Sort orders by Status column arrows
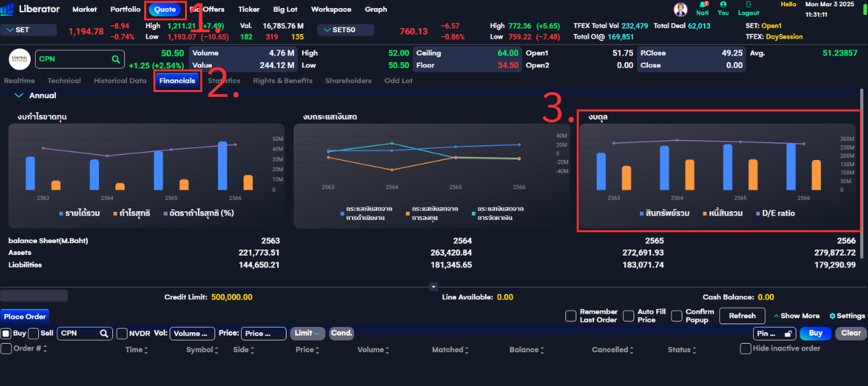Image resolution: width=868 pixels, height=386 pixels. 696,350
